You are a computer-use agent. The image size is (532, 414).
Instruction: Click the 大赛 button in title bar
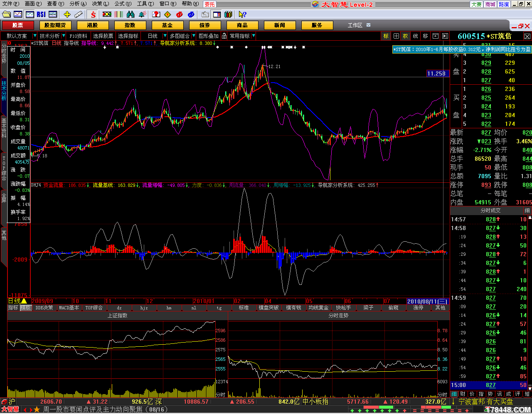click(476, 4)
